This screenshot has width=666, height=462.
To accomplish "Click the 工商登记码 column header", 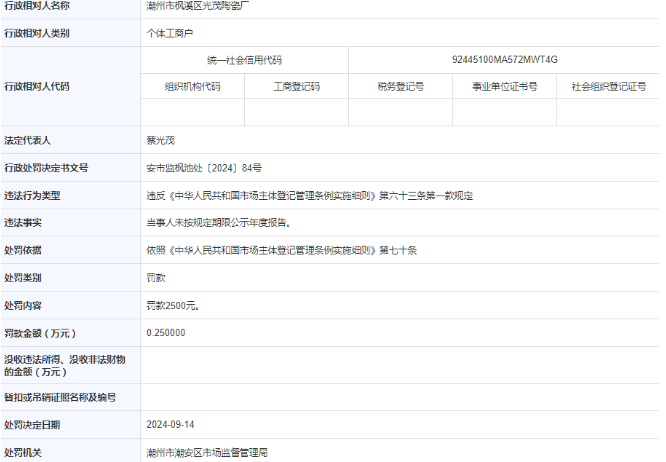I will [296, 87].
